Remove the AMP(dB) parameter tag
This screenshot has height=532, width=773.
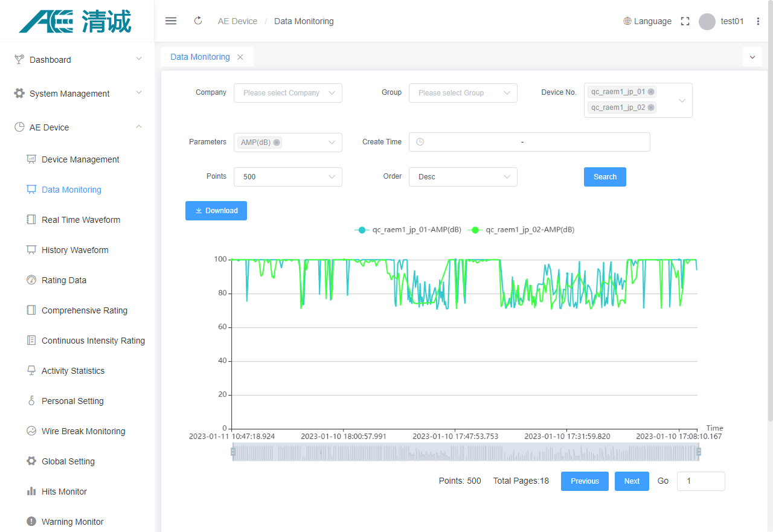(x=277, y=143)
